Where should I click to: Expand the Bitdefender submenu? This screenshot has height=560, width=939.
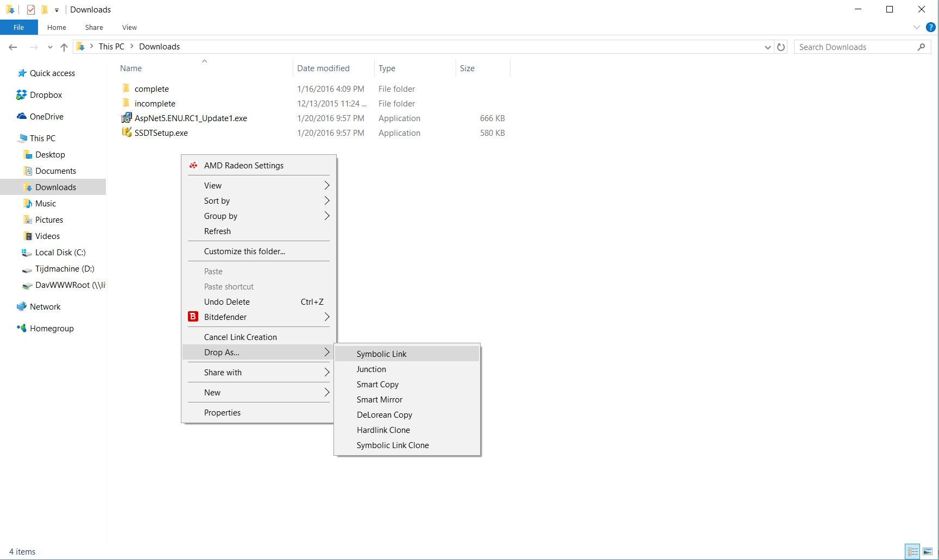[x=259, y=317]
